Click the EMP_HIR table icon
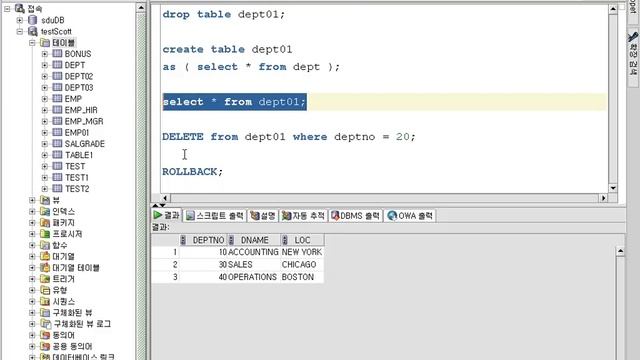 58,110
